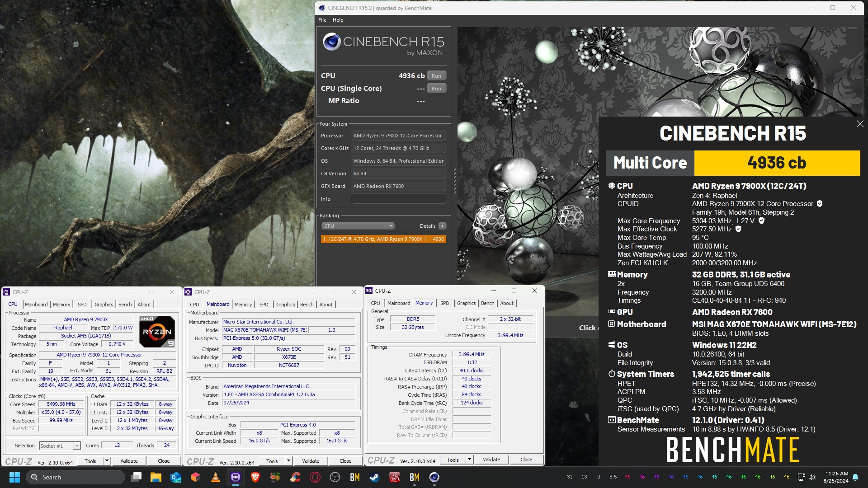
Task: Open CCleaner from the taskbar
Action: click(295, 477)
